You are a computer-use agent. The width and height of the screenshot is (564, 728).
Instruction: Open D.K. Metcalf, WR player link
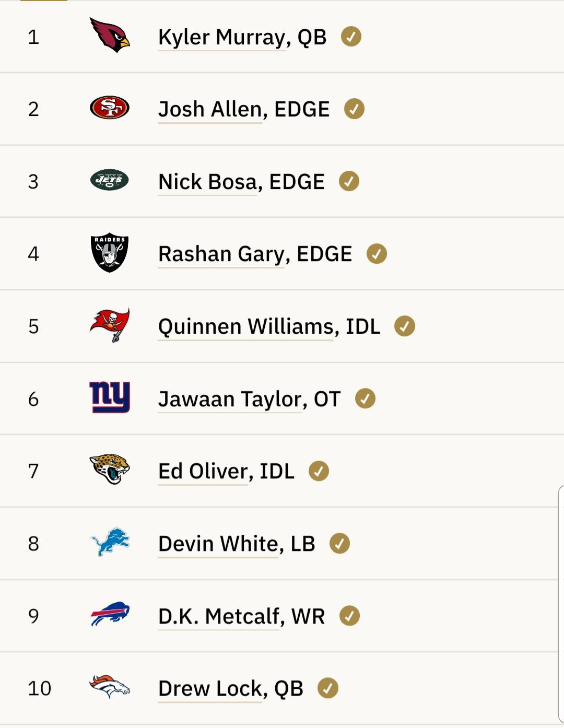(x=241, y=616)
